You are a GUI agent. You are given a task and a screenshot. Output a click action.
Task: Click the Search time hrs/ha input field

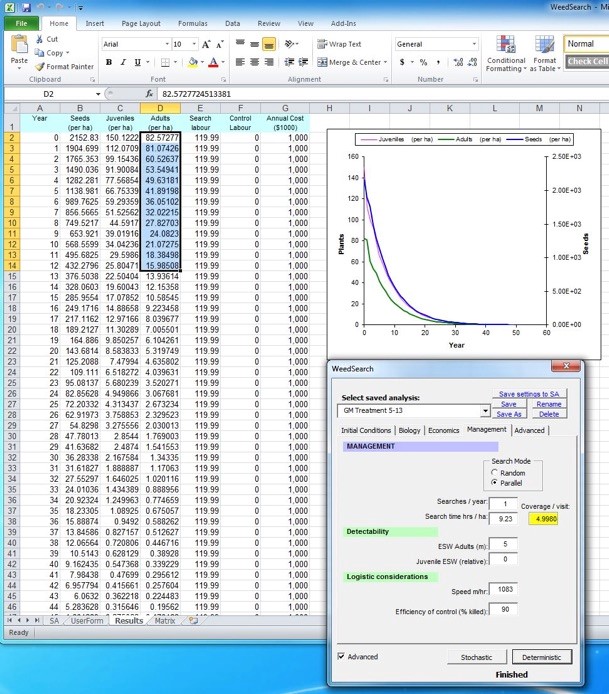(503, 519)
